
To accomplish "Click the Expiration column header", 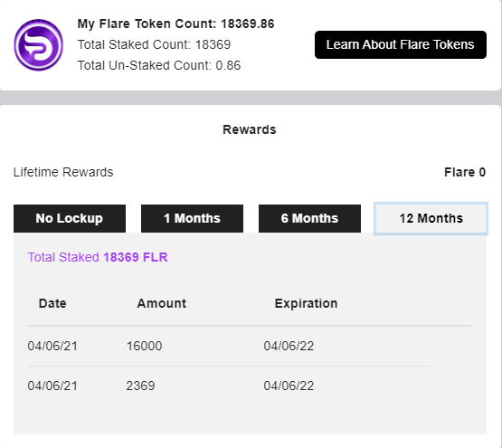I will (306, 303).
